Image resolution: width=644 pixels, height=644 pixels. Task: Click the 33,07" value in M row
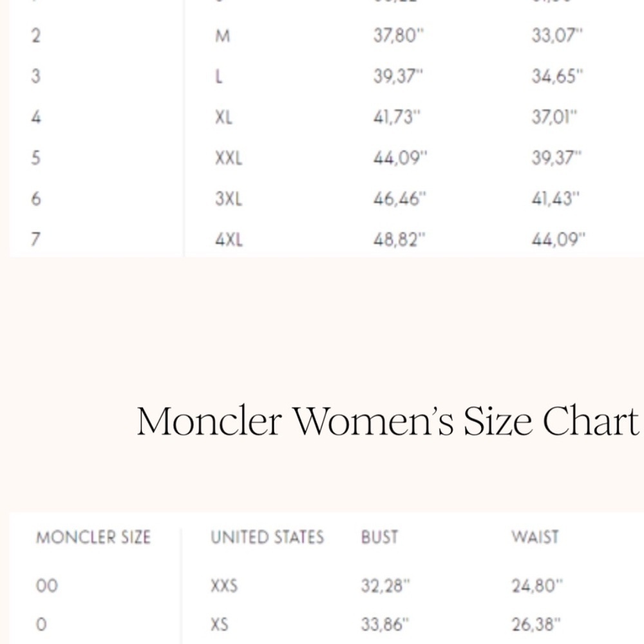click(x=557, y=35)
